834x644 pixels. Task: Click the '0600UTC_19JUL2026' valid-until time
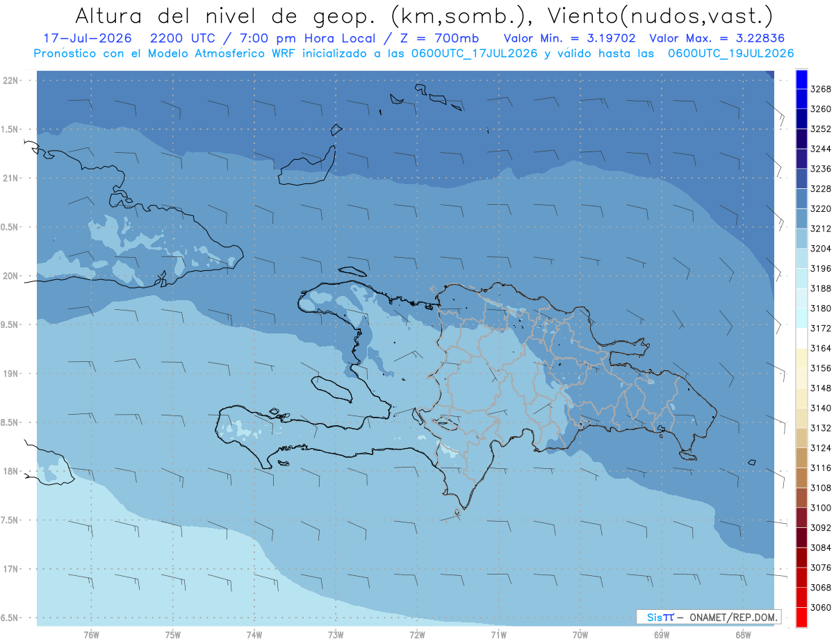click(x=731, y=53)
